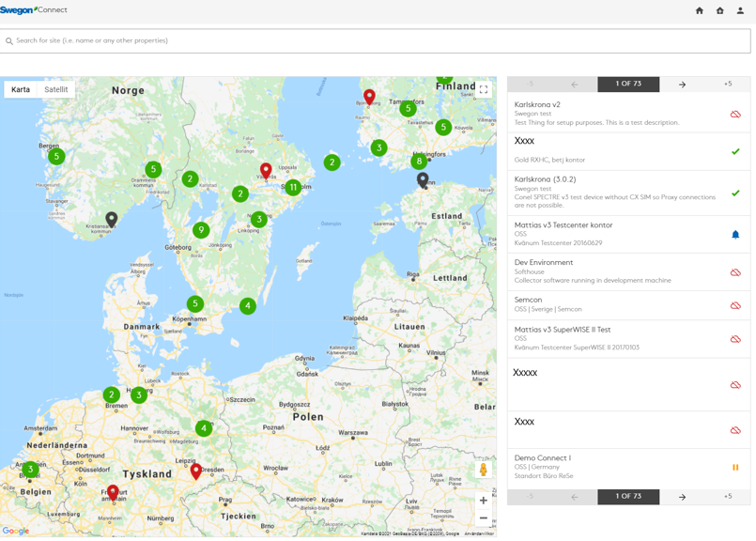Open the user account profile icon
This screenshot has width=756, height=541.
[740, 10]
